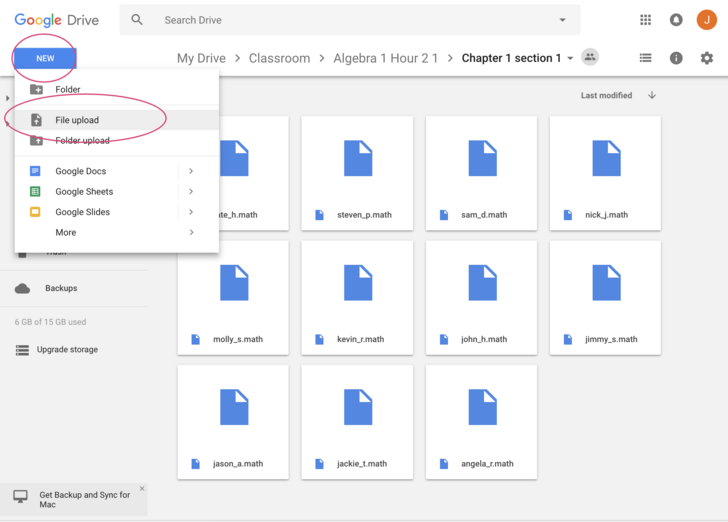
Task: Go to Classroom in the breadcrumb
Action: [280, 58]
